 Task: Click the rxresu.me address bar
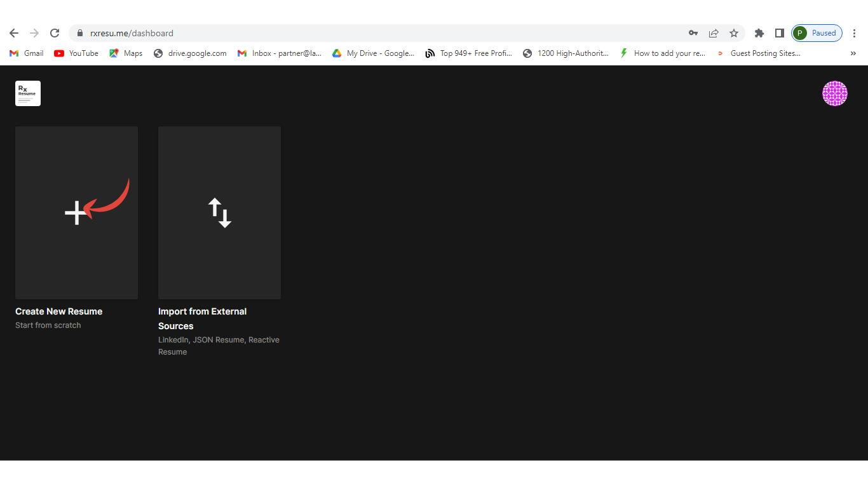[381, 33]
